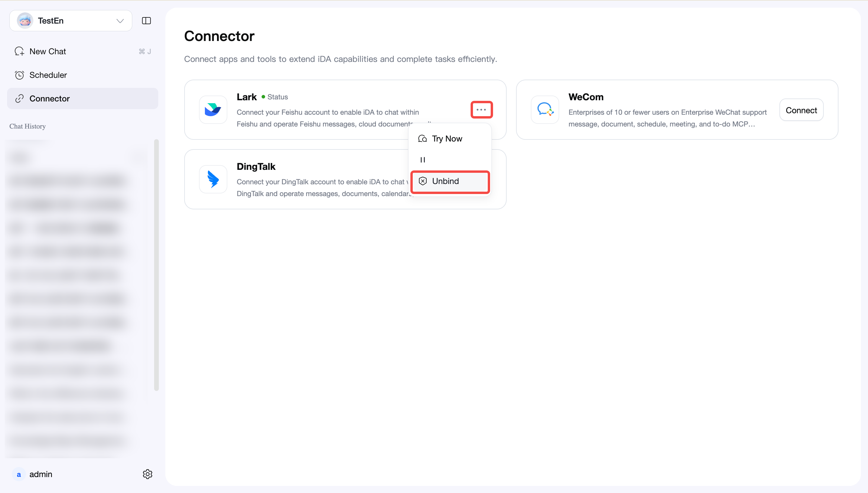Click the Lark app logo
The height and width of the screenshot is (493, 868).
(x=213, y=110)
